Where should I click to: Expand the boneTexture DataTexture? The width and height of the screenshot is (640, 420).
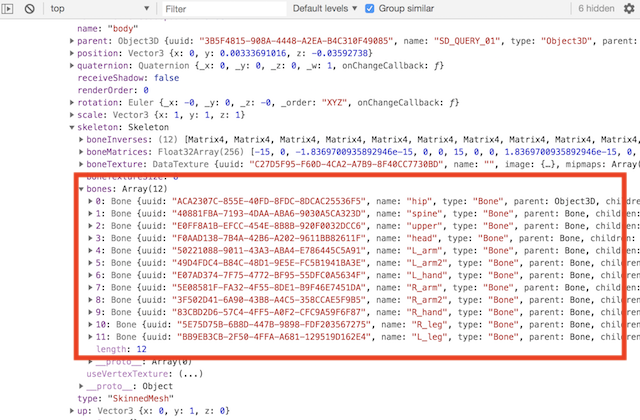pyautogui.click(x=81, y=164)
